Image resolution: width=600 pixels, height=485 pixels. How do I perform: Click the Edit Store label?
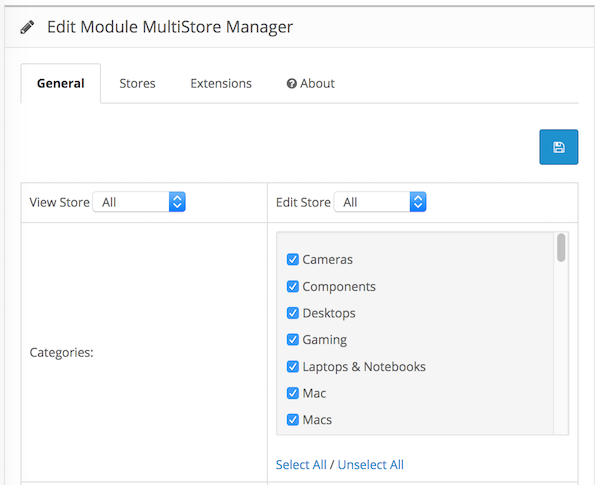pos(303,202)
